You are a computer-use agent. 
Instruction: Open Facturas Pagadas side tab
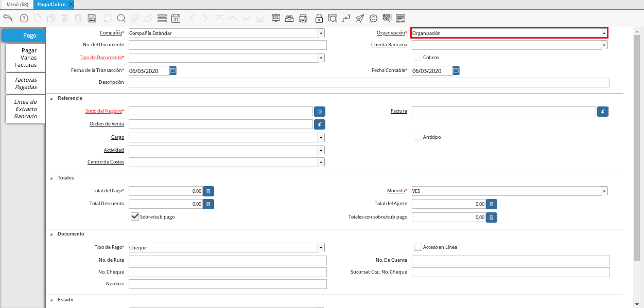(x=25, y=83)
